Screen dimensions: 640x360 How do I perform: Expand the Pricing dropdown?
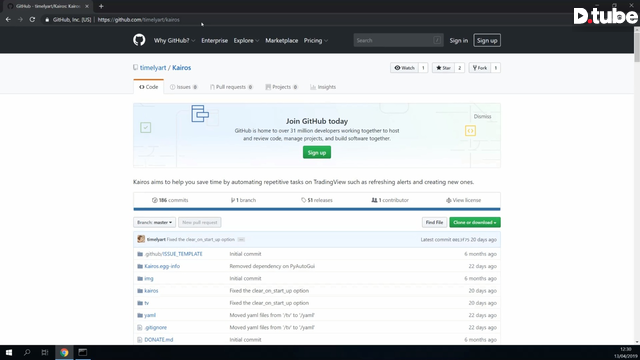click(316, 40)
